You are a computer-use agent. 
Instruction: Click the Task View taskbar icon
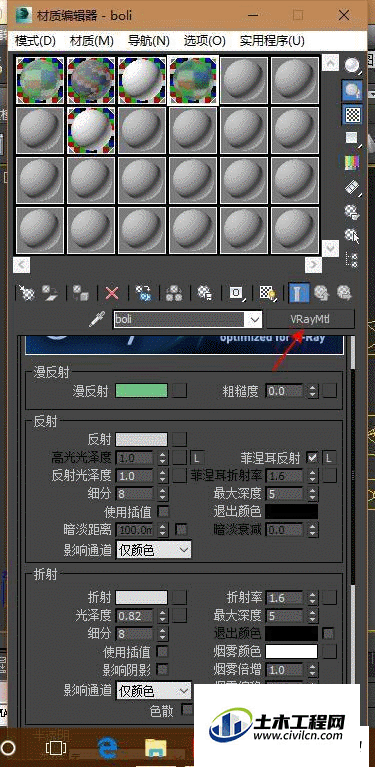(x=55, y=748)
